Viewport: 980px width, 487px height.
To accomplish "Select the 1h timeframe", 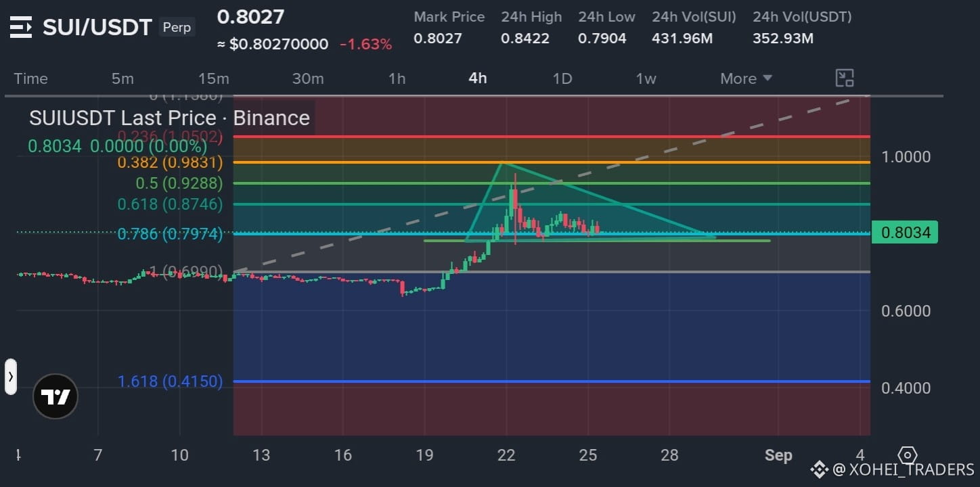I will (397, 78).
